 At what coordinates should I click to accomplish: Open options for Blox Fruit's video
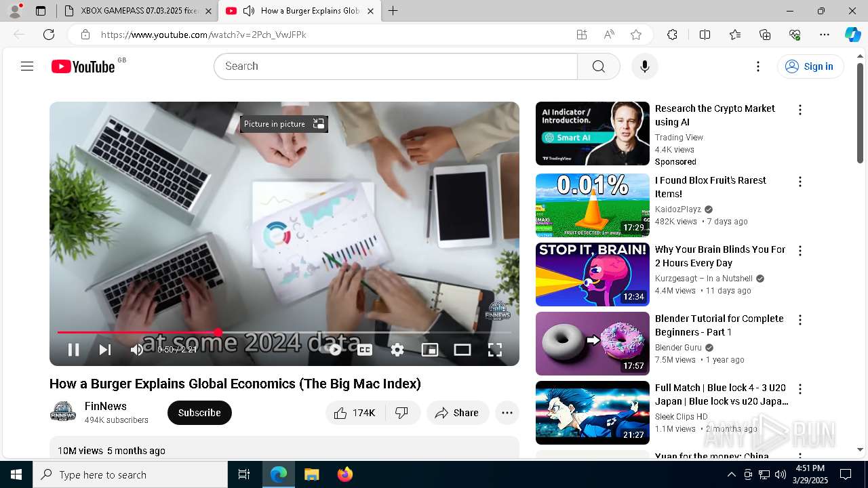coord(800,182)
